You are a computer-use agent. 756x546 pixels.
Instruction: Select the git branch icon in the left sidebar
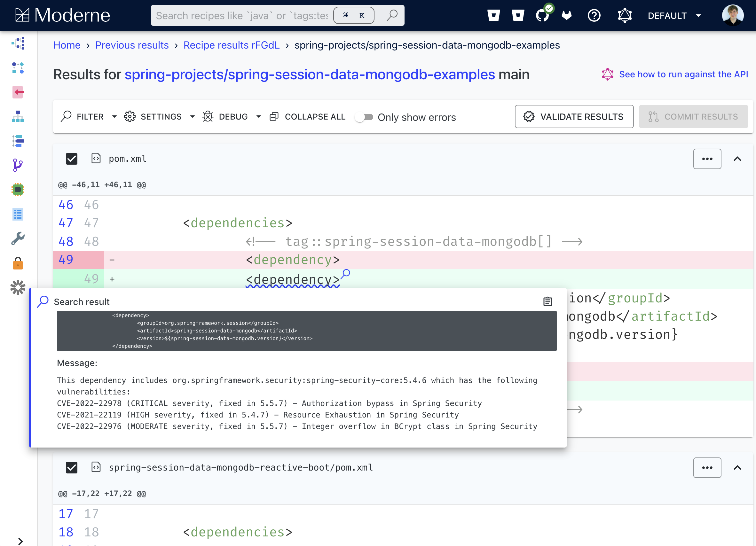click(x=18, y=165)
